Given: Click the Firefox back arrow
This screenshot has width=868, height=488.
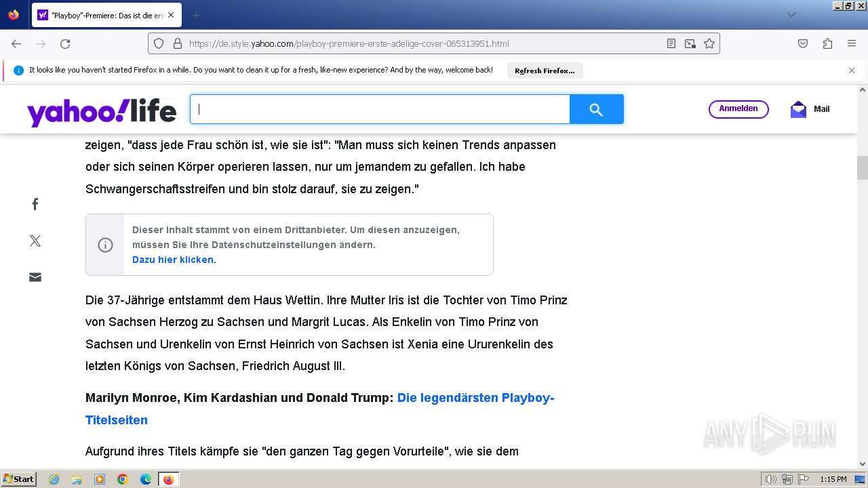Looking at the screenshot, I should [16, 43].
